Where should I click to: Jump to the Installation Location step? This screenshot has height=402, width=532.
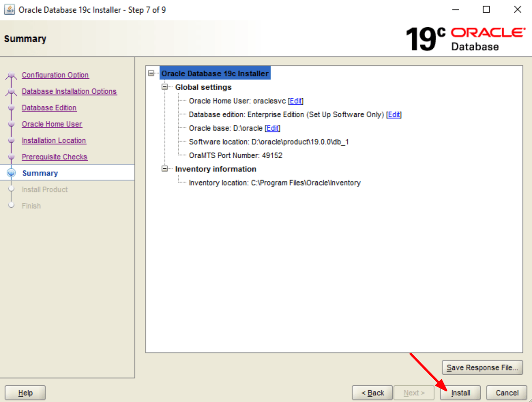point(54,141)
